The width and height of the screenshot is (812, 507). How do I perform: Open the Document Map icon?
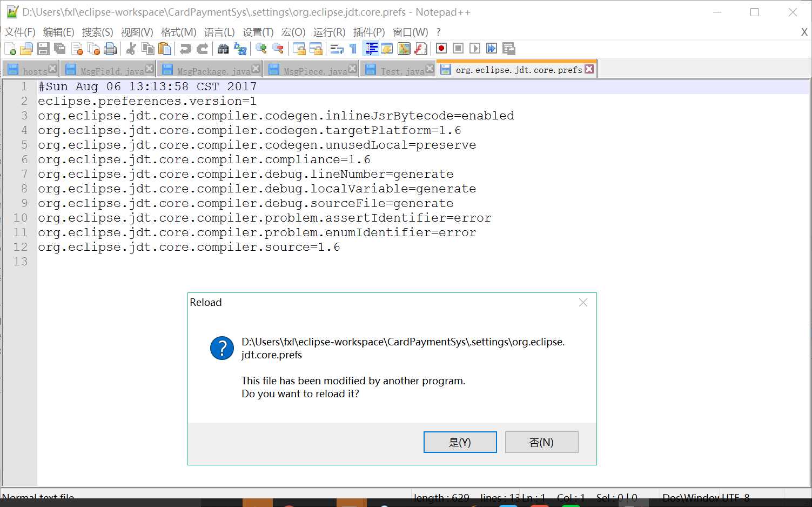[x=404, y=49]
